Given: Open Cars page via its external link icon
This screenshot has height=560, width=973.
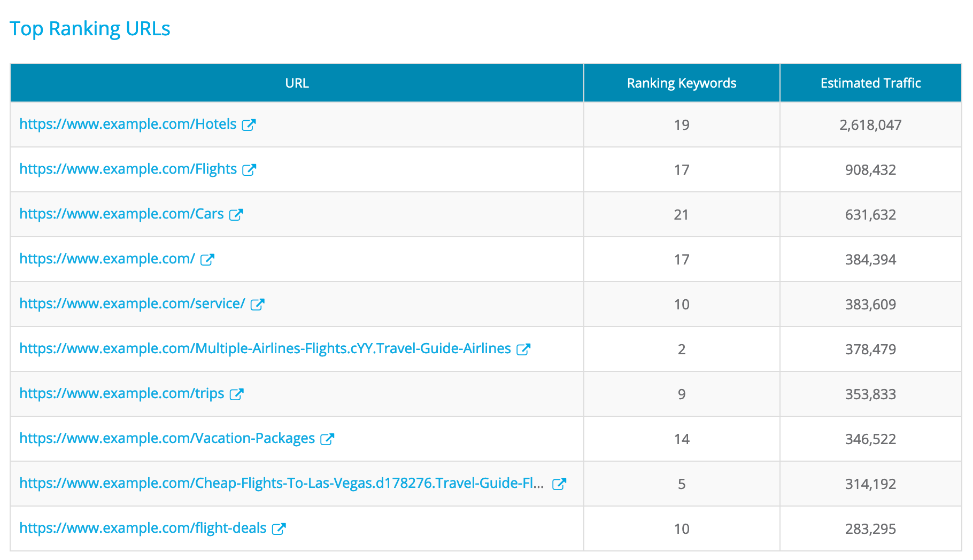Looking at the screenshot, I should tap(235, 214).
